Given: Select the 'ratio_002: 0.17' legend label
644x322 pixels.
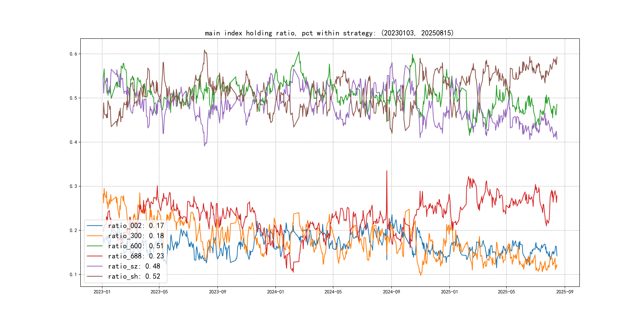Looking at the screenshot, I should tap(136, 226).
